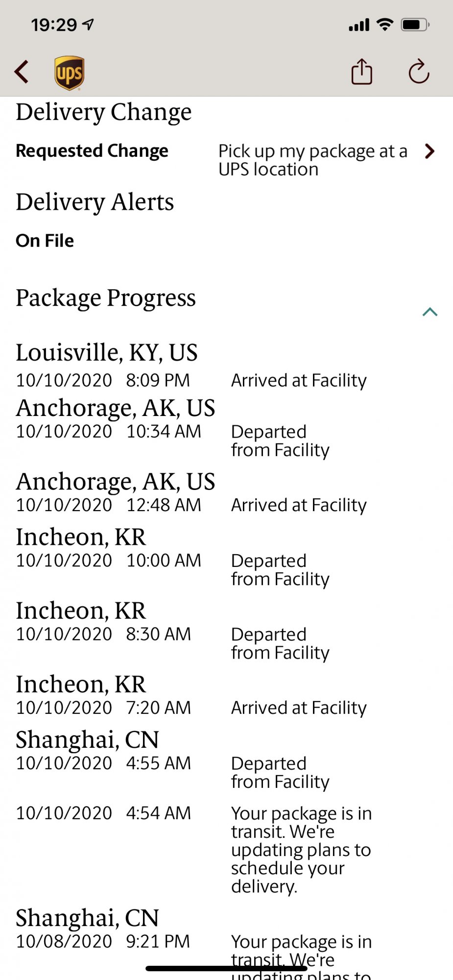Viewport: 453px width, 980px height.
Task: Tap the On File alerts entry
Action: pyautogui.click(x=45, y=241)
